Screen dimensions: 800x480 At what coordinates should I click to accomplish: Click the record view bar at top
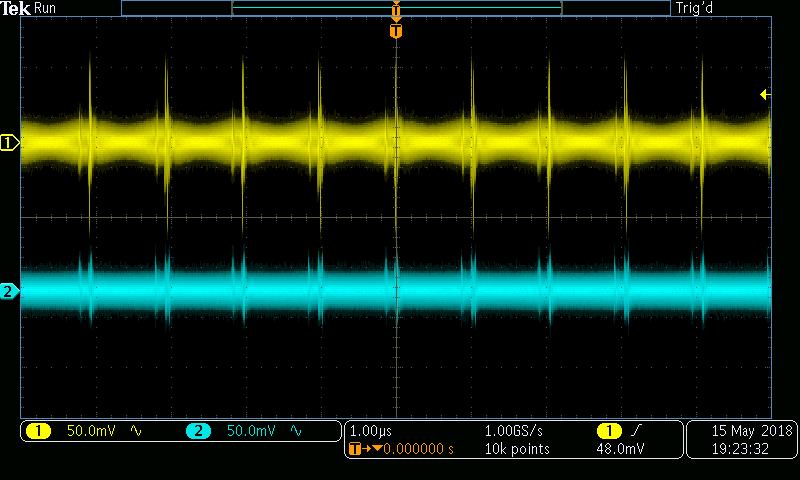tap(396, 8)
